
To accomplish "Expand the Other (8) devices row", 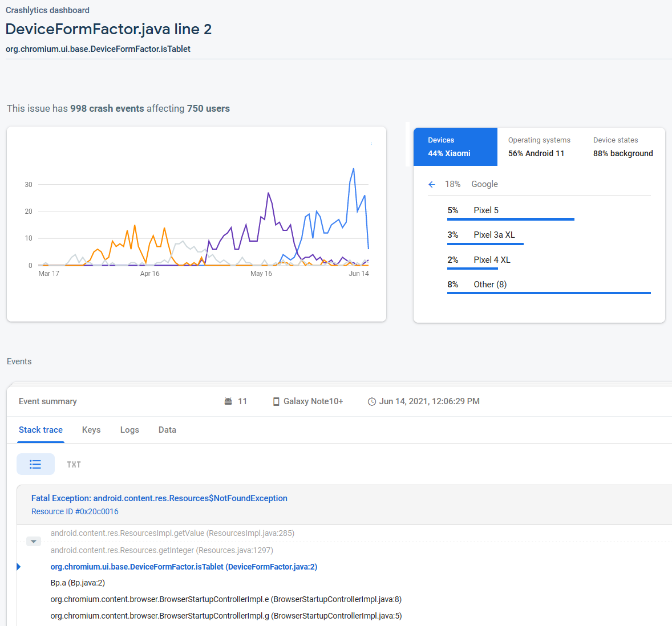I will coord(490,284).
